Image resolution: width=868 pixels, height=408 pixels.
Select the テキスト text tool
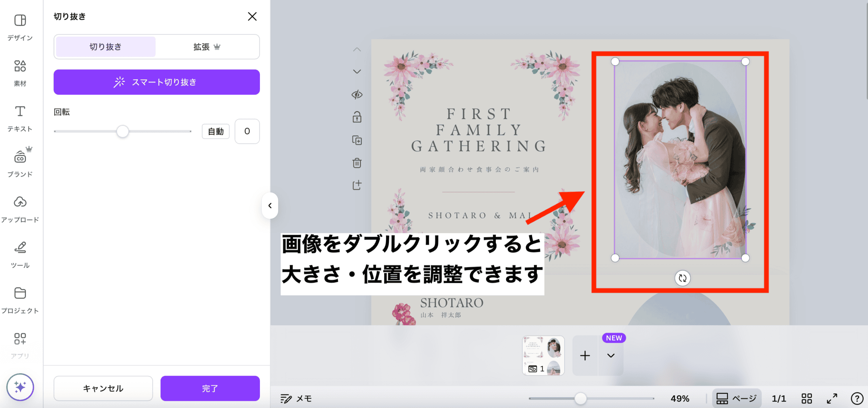coord(20,118)
